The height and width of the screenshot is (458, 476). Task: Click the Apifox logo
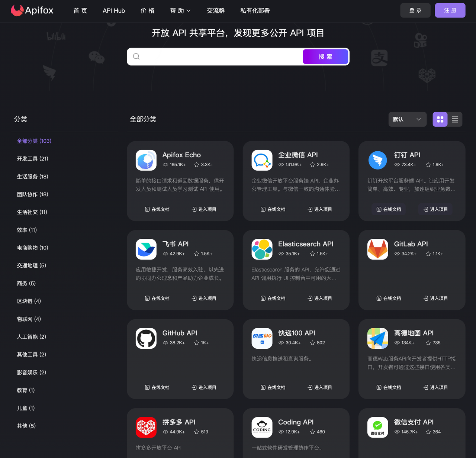click(32, 10)
